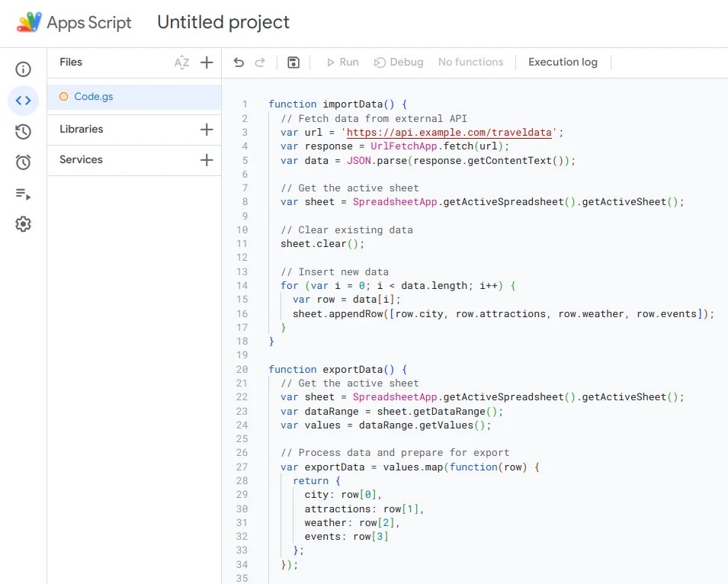Add a file with the Files plus icon
Image resolution: width=728 pixels, height=584 pixels.
pos(207,63)
